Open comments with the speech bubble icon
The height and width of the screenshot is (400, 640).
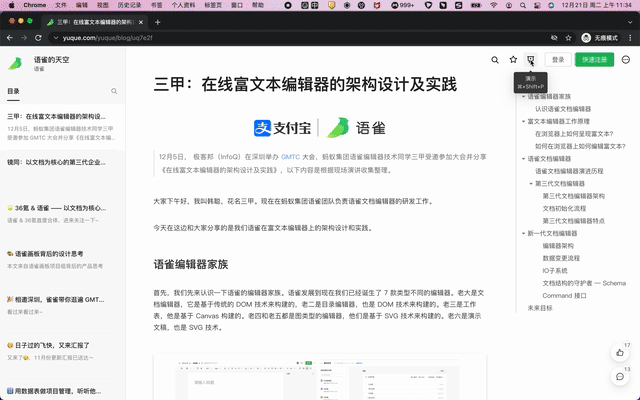620,377
